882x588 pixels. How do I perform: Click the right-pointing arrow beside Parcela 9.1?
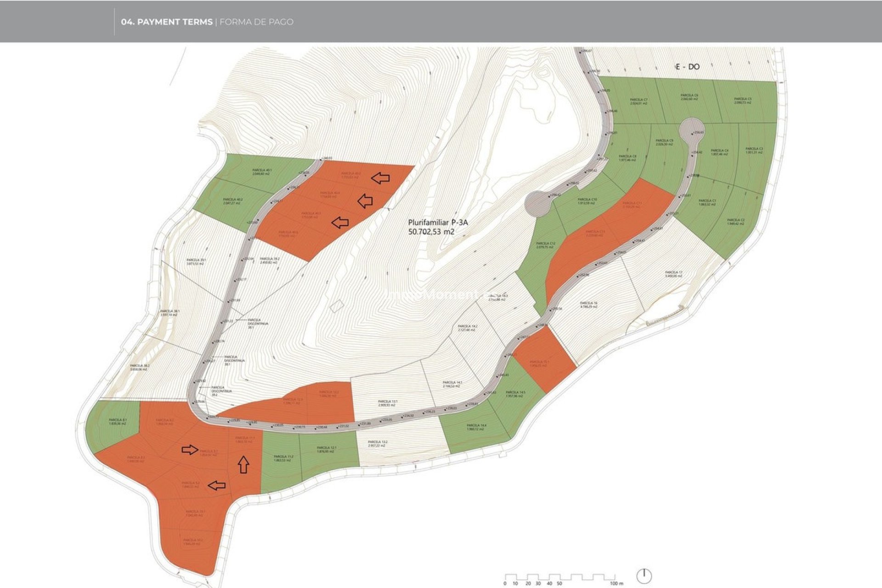[190, 450]
